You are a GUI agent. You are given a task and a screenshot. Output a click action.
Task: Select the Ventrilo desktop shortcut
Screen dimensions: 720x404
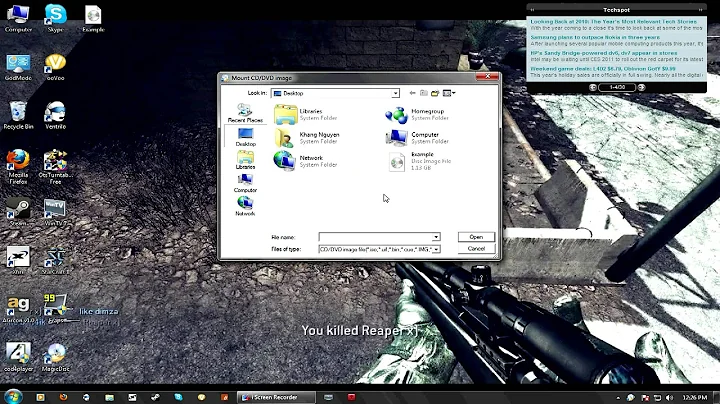[55, 115]
